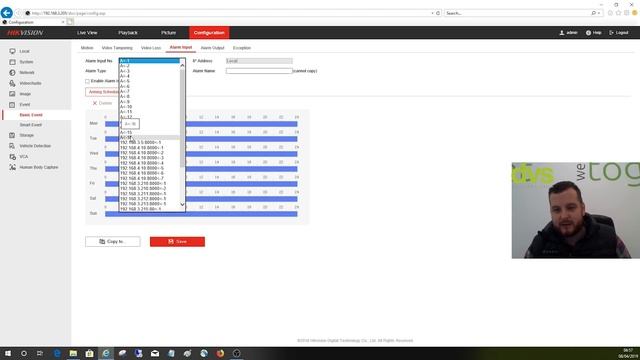Viewport: 640px width, 360px height.
Task: Click the Delete X icon in schedule
Action: (x=95, y=103)
